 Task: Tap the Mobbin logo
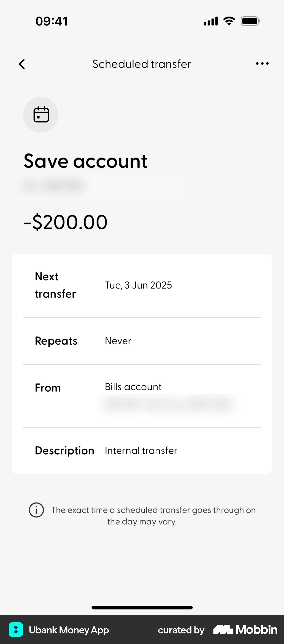click(x=245, y=630)
